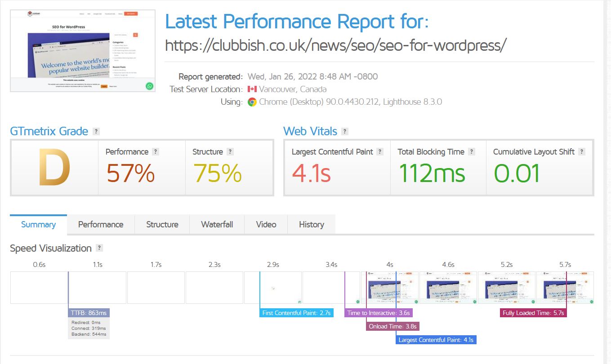
Task: Switch to the Performance tab
Action: pos(101,224)
